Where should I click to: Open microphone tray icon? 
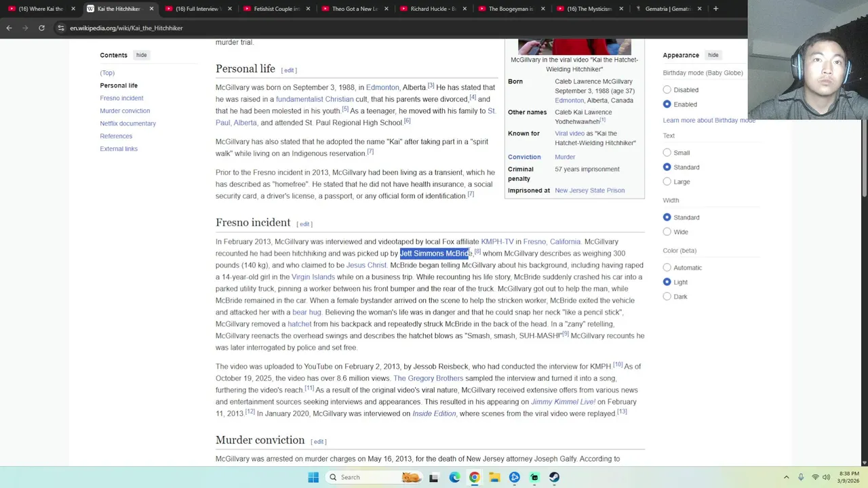tap(801, 477)
